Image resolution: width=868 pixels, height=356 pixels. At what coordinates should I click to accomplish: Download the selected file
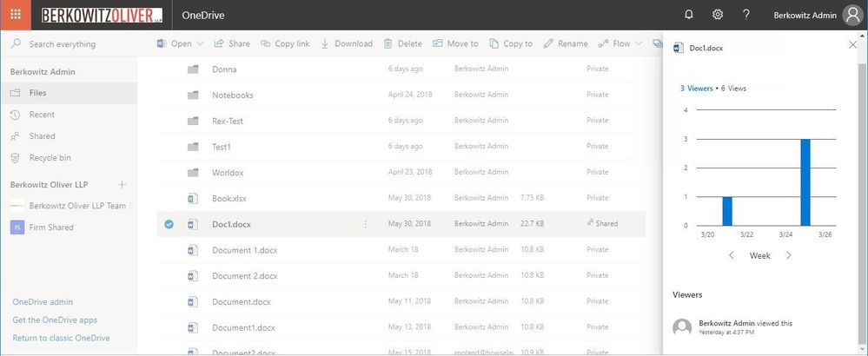(x=347, y=43)
